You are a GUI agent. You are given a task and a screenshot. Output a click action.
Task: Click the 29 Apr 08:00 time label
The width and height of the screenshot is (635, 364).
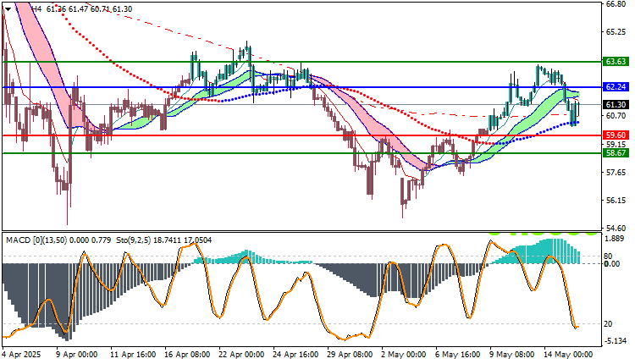(x=350, y=355)
